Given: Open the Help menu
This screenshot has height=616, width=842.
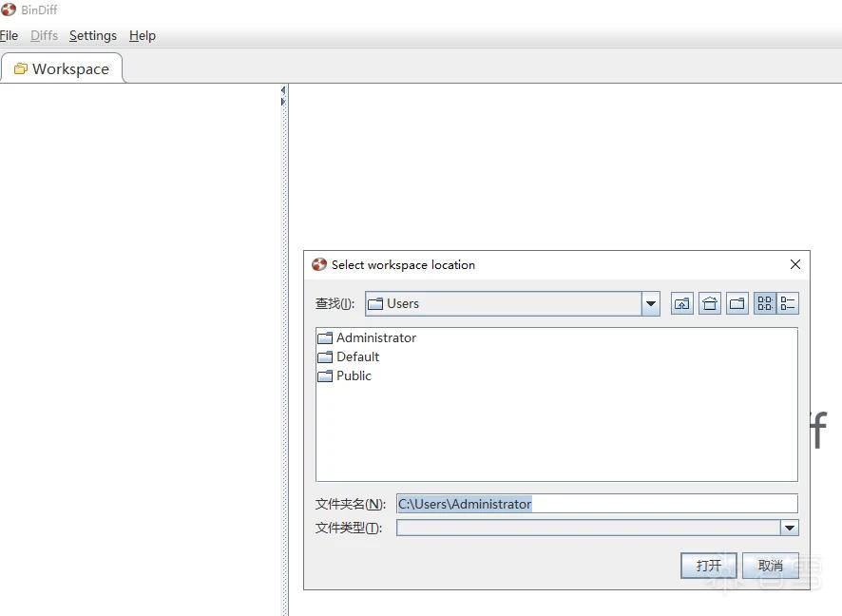Looking at the screenshot, I should 143,35.
